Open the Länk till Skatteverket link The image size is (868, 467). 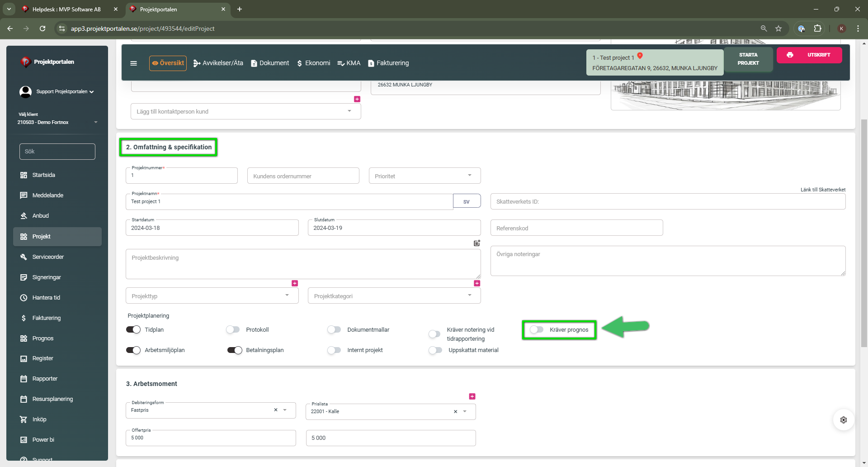pos(823,190)
